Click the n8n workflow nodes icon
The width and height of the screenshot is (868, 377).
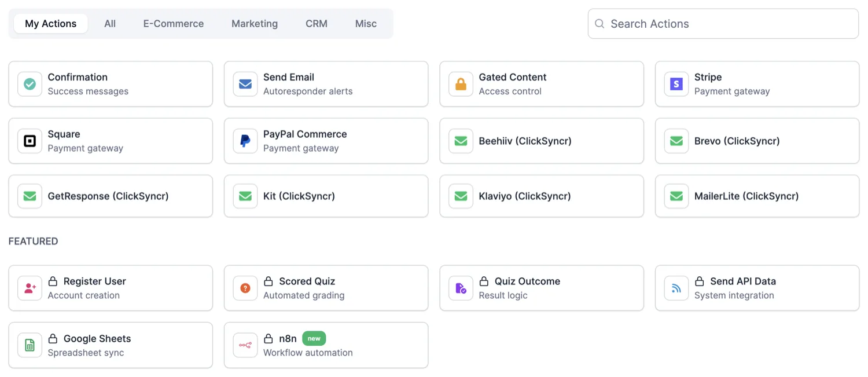click(245, 345)
